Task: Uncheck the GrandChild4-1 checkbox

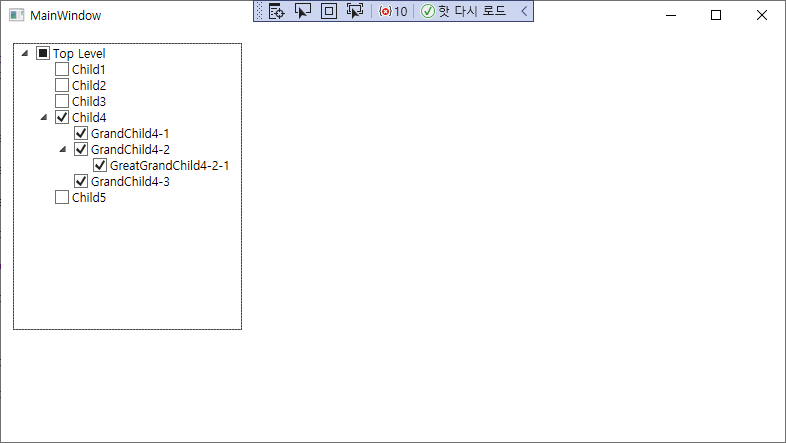Action: (x=81, y=133)
